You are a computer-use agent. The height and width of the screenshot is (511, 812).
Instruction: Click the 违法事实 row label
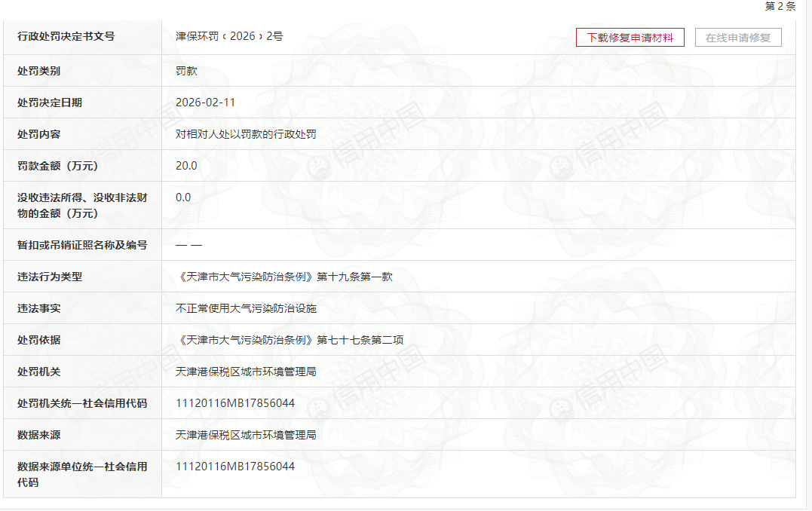pyautogui.click(x=39, y=308)
